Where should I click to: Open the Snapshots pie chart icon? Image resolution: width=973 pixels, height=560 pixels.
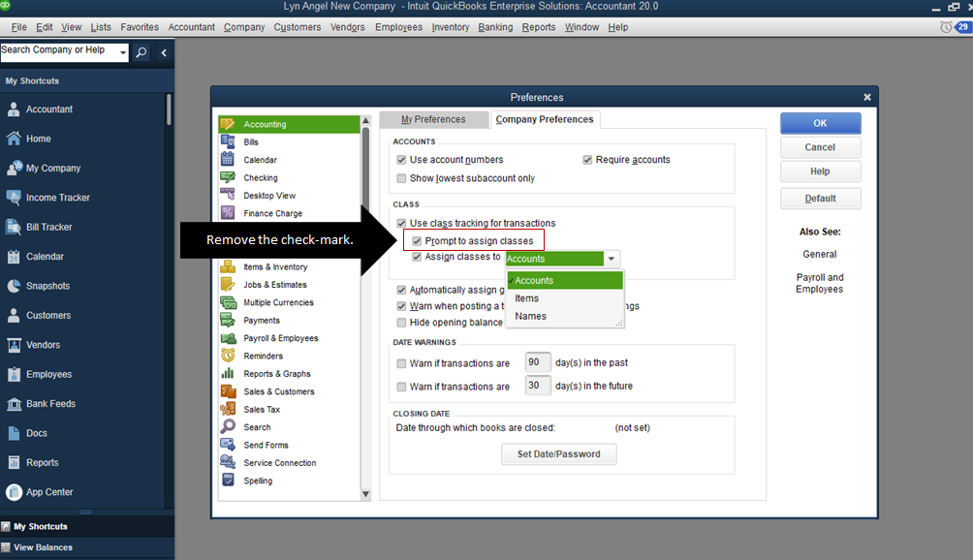coord(14,286)
